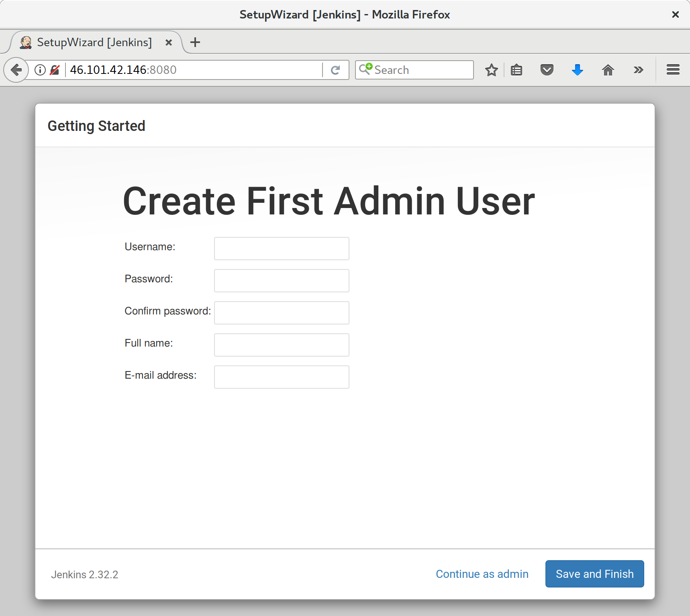
Task: Choose Continue as admin
Action: point(482,574)
